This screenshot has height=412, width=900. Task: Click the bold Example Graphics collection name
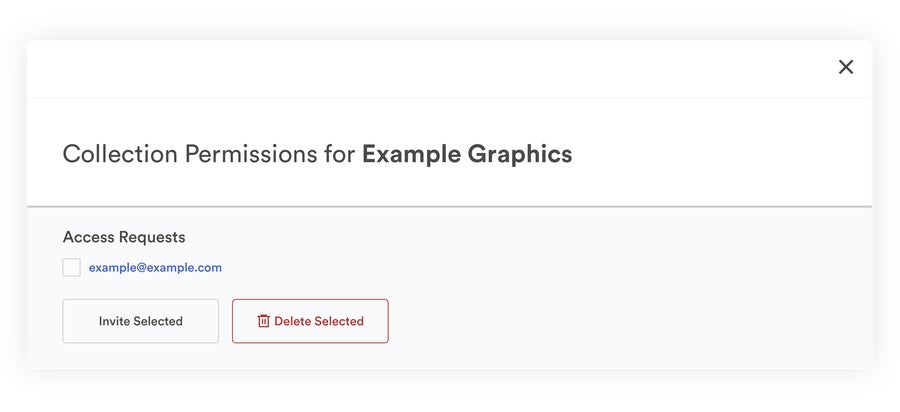(x=467, y=154)
